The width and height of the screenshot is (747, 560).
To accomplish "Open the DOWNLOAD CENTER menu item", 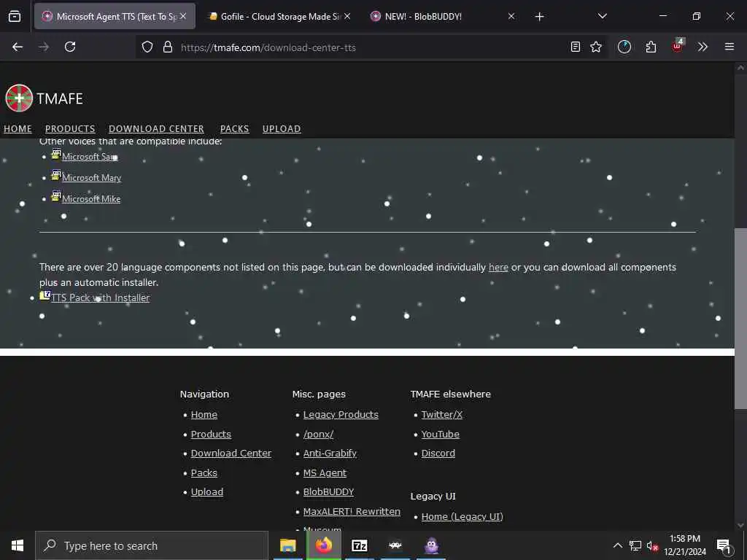I will [x=156, y=128].
